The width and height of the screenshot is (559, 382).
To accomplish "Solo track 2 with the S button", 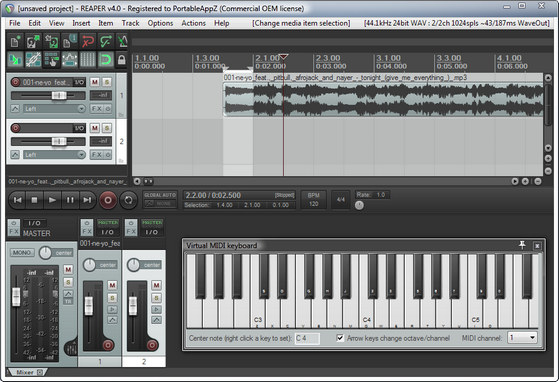I will [x=107, y=128].
